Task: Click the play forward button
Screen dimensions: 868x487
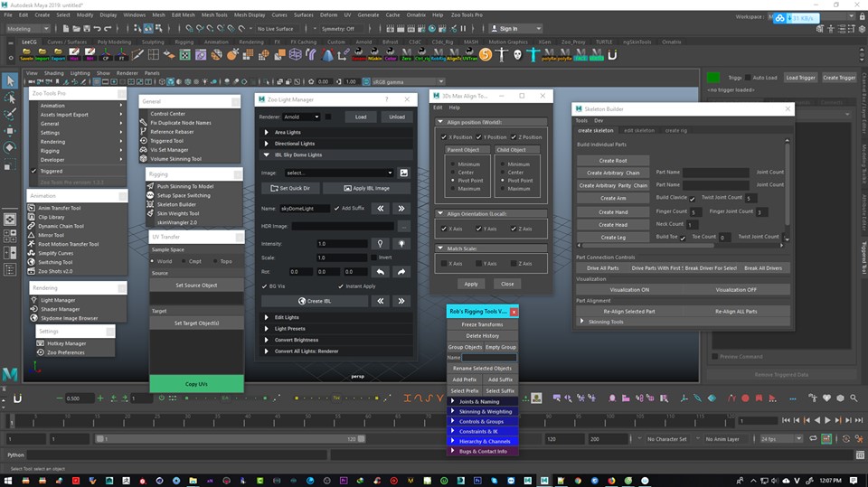Action: (827, 421)
